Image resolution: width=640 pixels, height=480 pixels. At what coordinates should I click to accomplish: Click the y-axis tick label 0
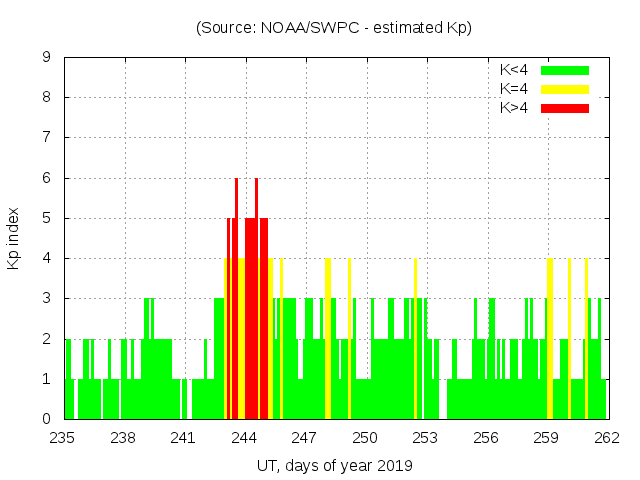tap(46, 419)
